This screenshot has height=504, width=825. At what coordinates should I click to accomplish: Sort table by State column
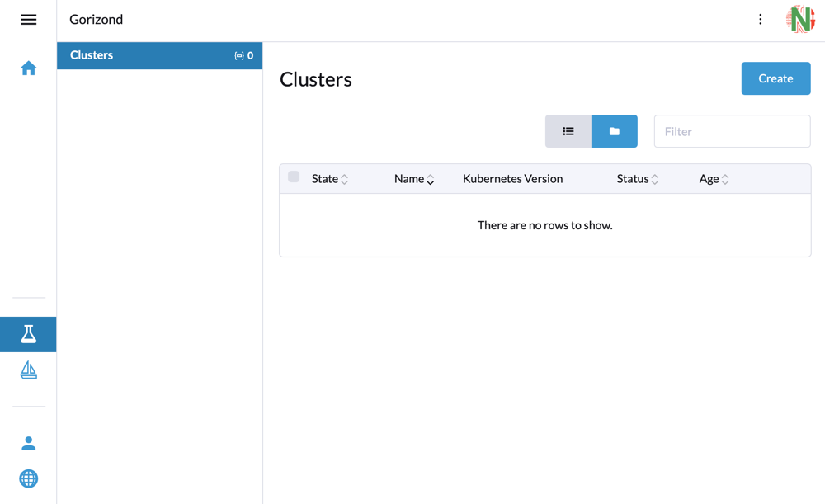point(330,179)
